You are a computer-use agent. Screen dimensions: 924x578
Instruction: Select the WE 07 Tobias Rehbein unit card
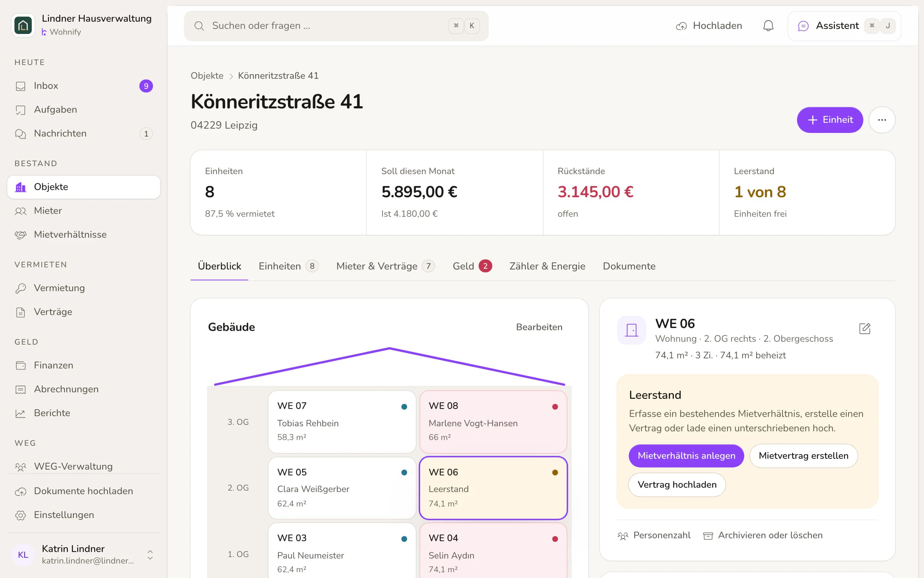point(342,421)
